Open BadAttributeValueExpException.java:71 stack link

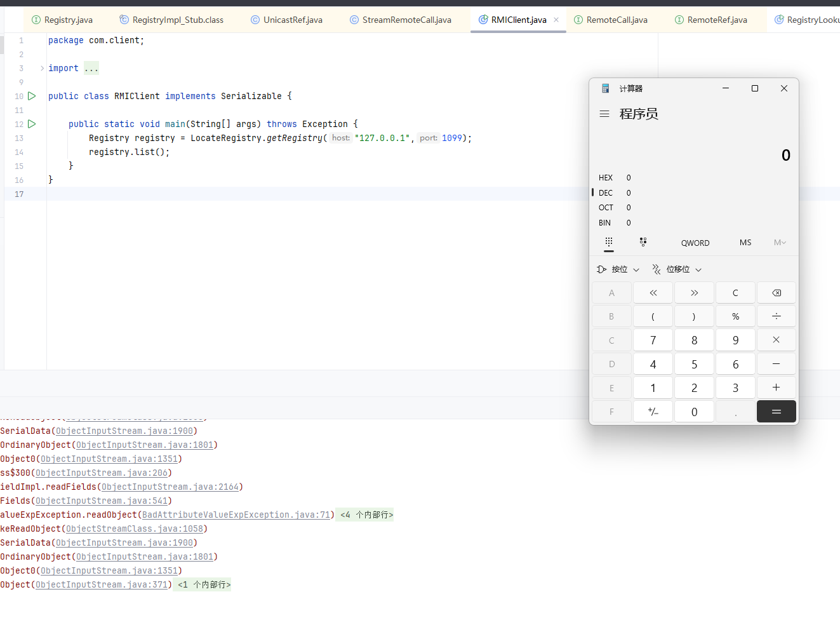236,515
